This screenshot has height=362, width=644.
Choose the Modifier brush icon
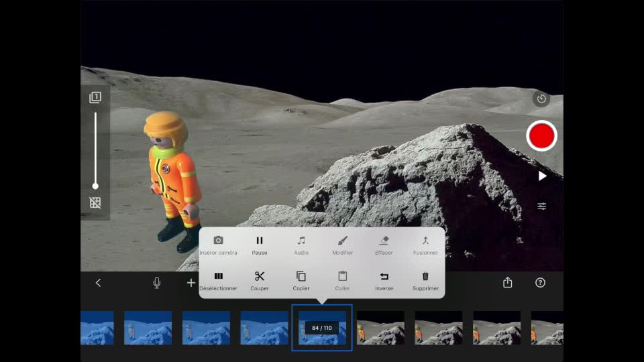[342, 241]
